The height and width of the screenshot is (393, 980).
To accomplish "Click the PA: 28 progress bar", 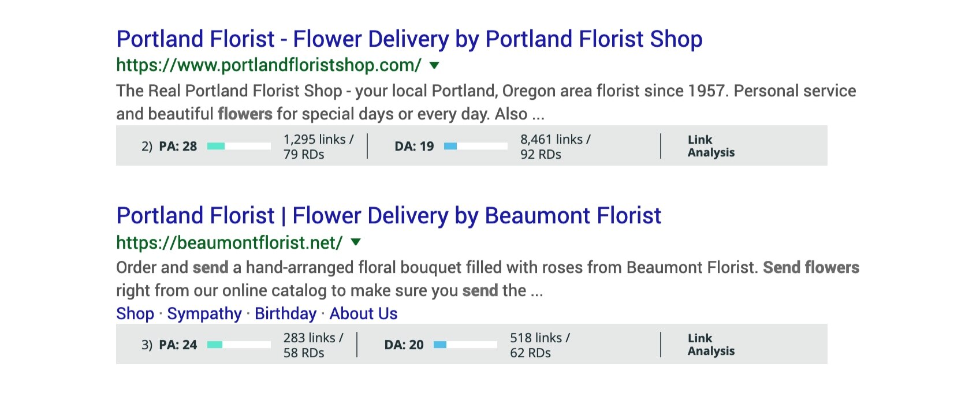I will click(x=239, y=146).
